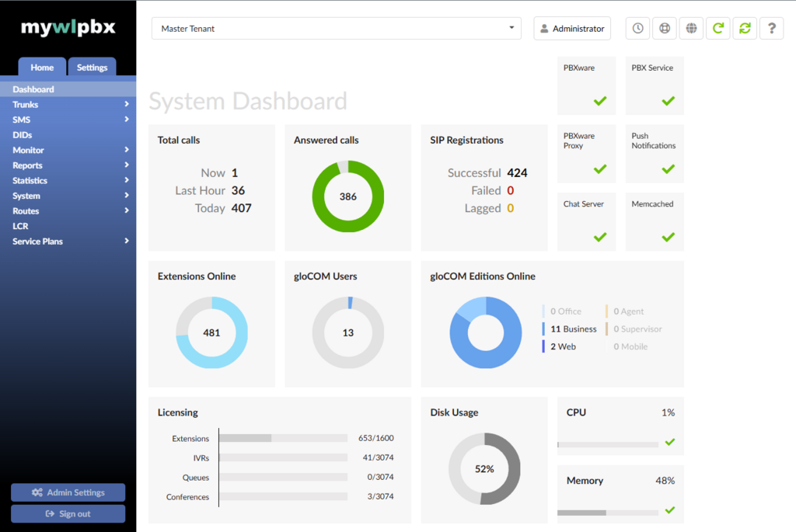This screenshot has height=532, width=796.
Task: Click the green single-arrow reload icon
Action: point(718,29)
